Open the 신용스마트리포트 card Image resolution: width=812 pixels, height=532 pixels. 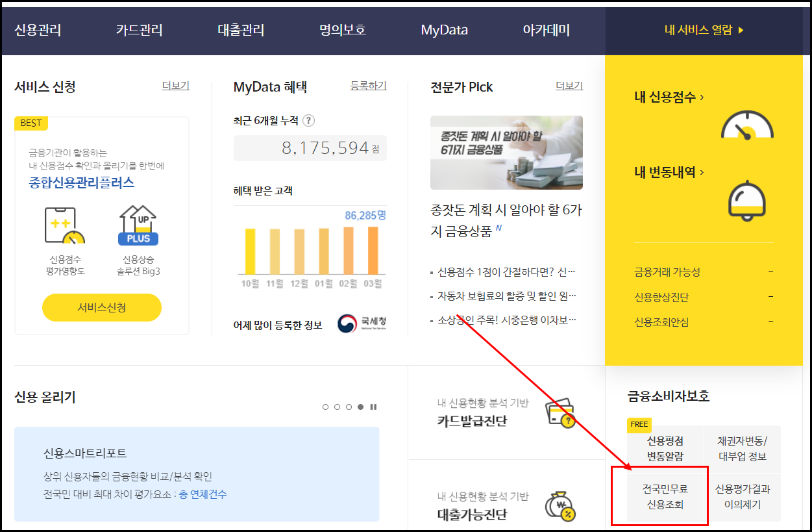pyautogui.click(x=197, y=474)
